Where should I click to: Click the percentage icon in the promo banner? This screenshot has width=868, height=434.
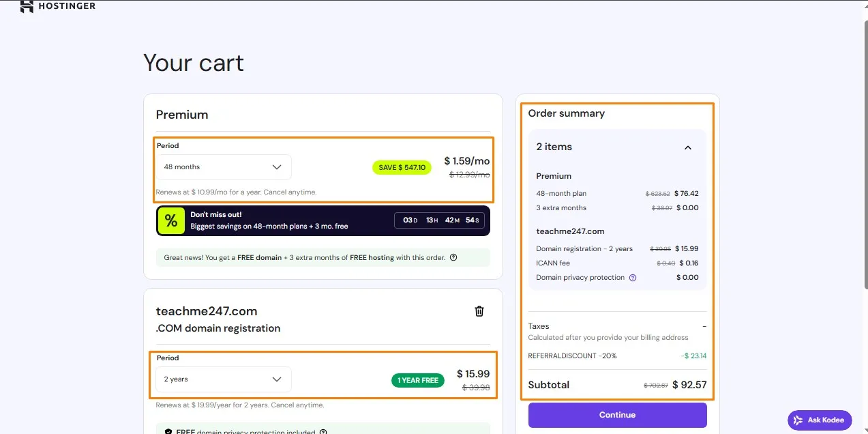[171, 220]
